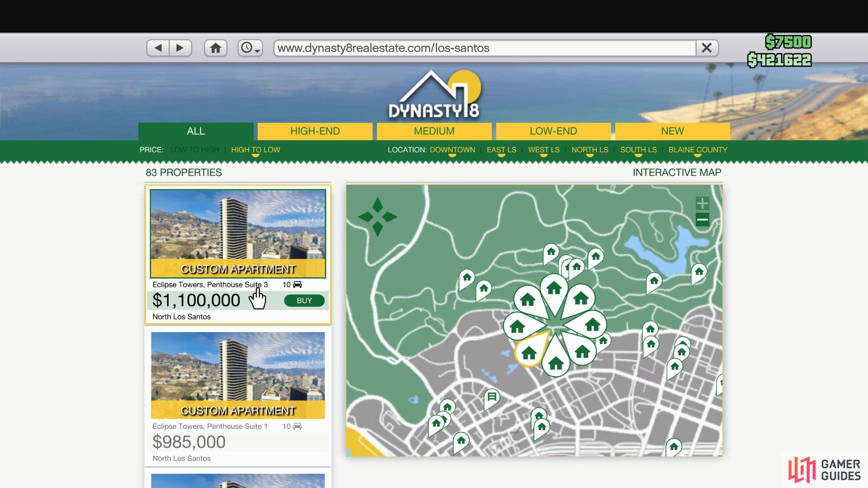Image resolution: width=868 pixels, height=488 pixels.
Task: Zoom out the map with minus
Action: [702, 220]
